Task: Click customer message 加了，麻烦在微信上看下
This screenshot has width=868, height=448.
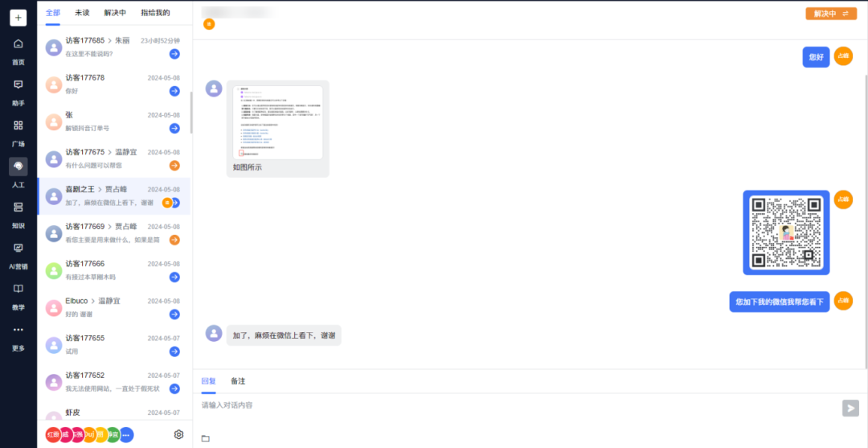Action: tap(284, 335)
